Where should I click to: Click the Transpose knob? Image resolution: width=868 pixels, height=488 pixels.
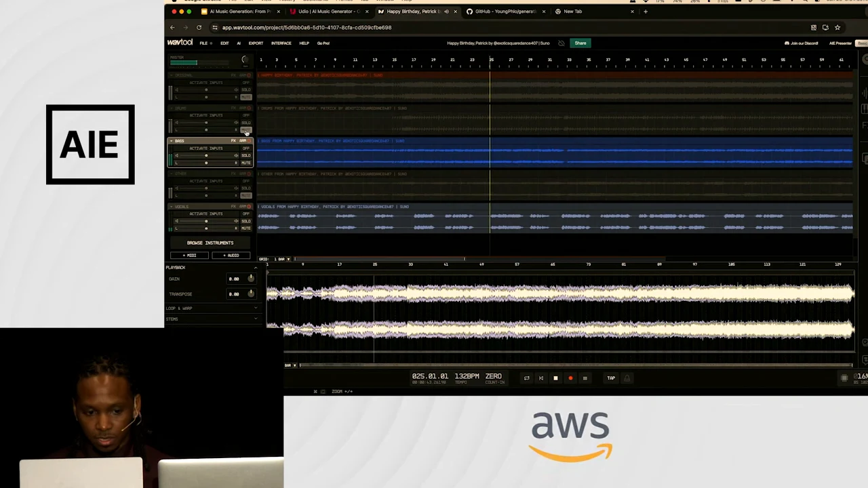(x=251, y=293)
